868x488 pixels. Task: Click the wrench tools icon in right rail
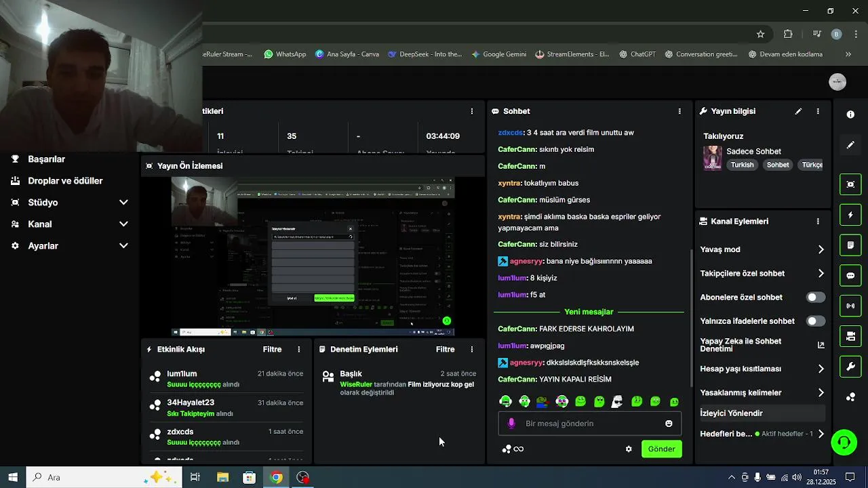[850, 367]
